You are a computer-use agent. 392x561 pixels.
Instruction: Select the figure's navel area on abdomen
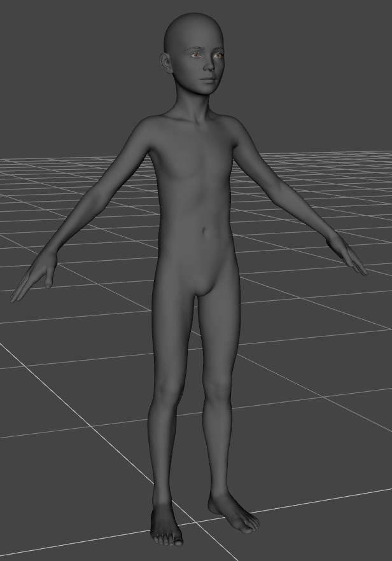205,230
